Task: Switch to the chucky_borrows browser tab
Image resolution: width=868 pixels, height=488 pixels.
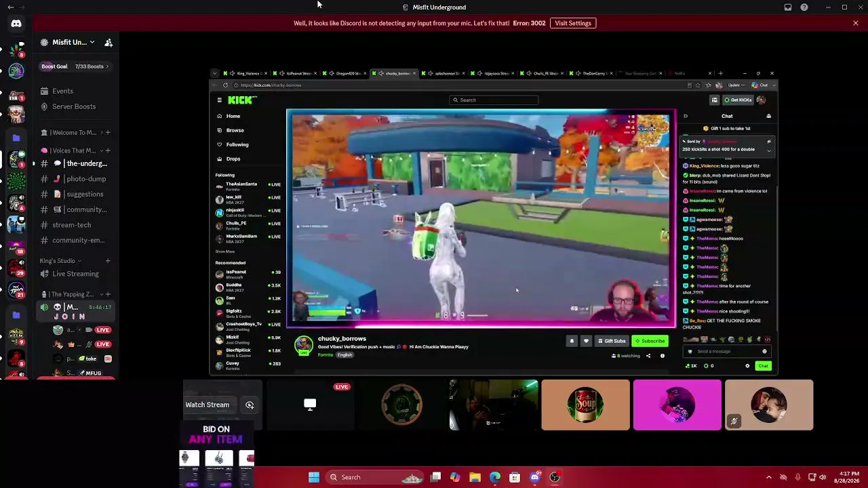Action: tap(393, 73)
